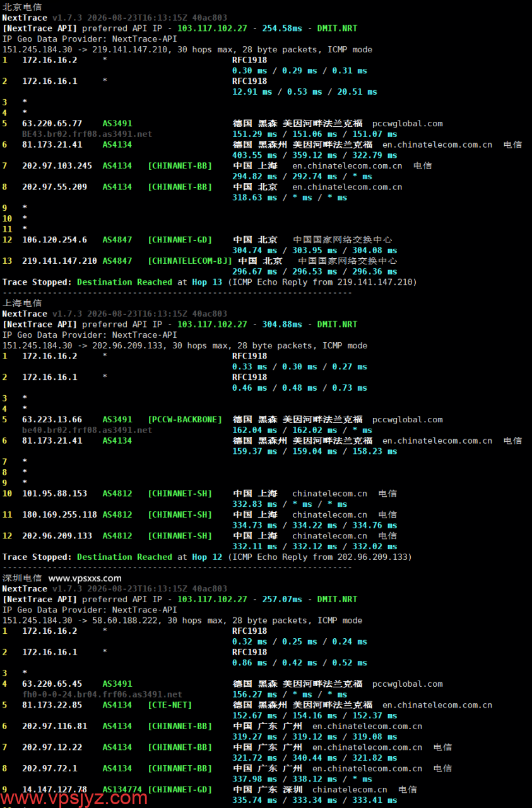Click the 'Hop 12' destination reached text
532x808 pixels.
pyautogui.click(x=208, y=557)
